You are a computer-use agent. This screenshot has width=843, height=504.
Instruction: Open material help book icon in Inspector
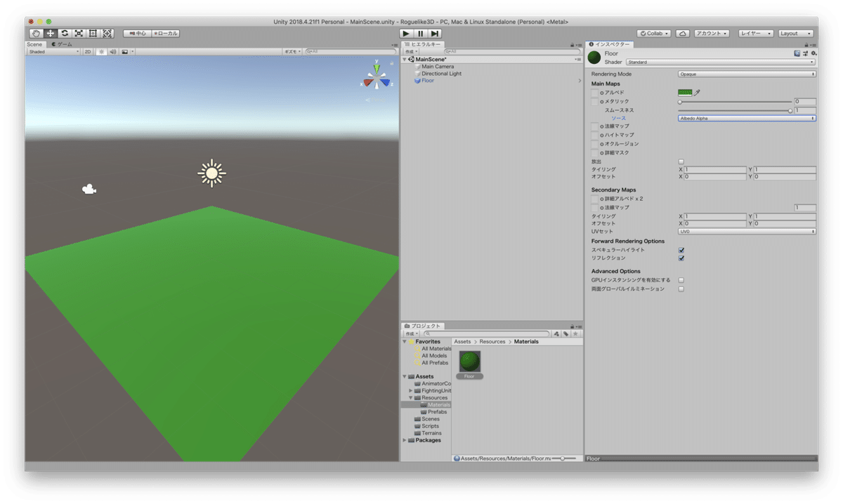pyautogui.click(x=797, y=53)
